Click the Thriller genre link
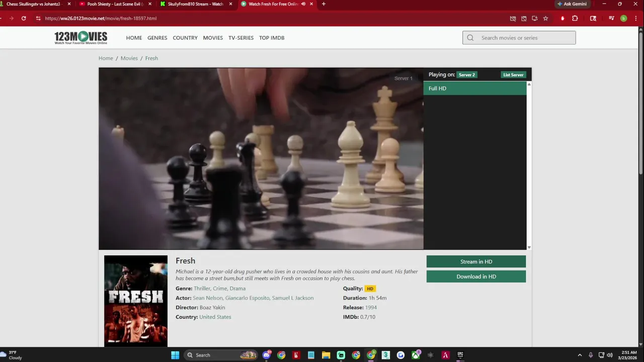644x362 pixels. tap(202, 289)
